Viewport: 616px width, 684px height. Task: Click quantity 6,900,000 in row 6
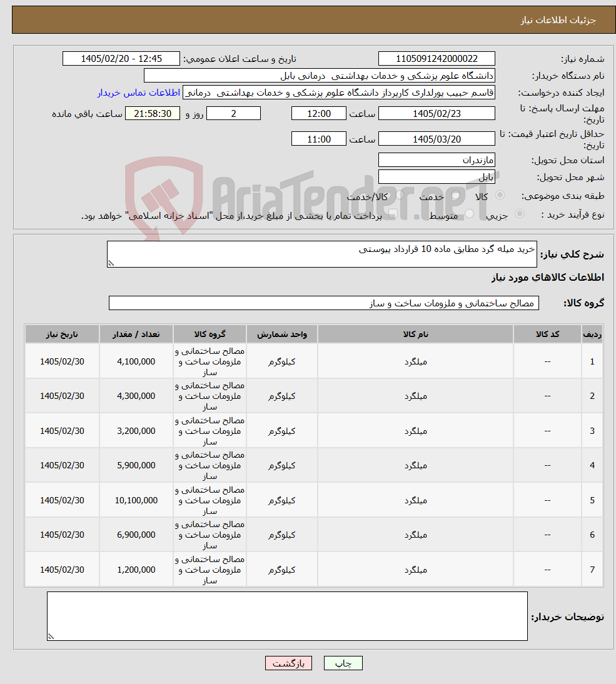[136, 535]
